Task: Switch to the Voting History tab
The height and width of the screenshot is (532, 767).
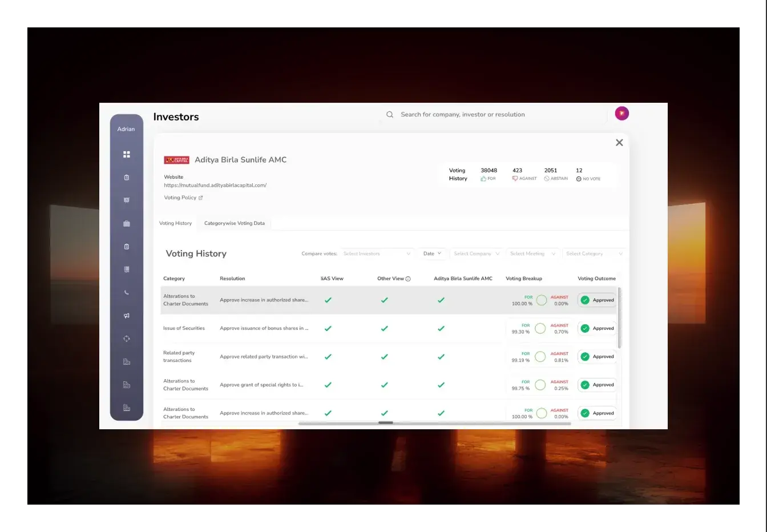Action: point(175,224)
